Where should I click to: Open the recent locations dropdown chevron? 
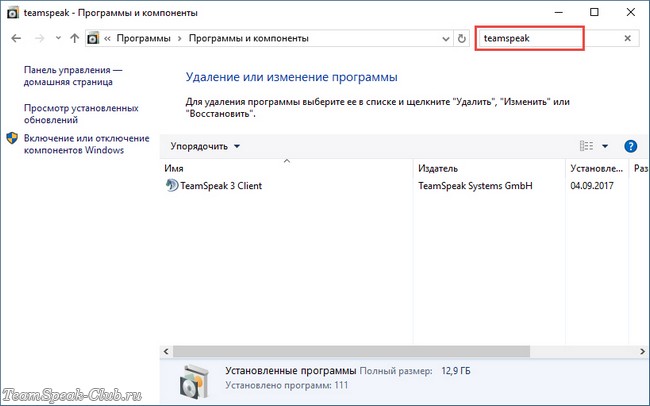point(58,38)
